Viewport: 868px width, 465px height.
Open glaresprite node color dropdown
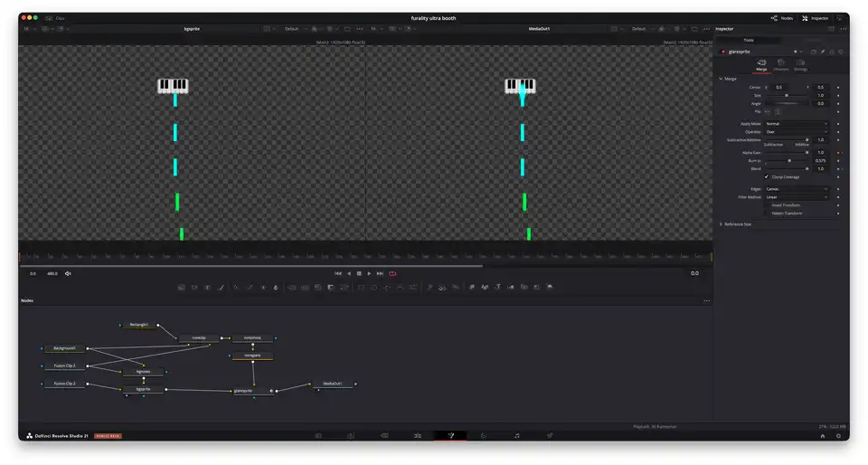click(x=797, y=52)
